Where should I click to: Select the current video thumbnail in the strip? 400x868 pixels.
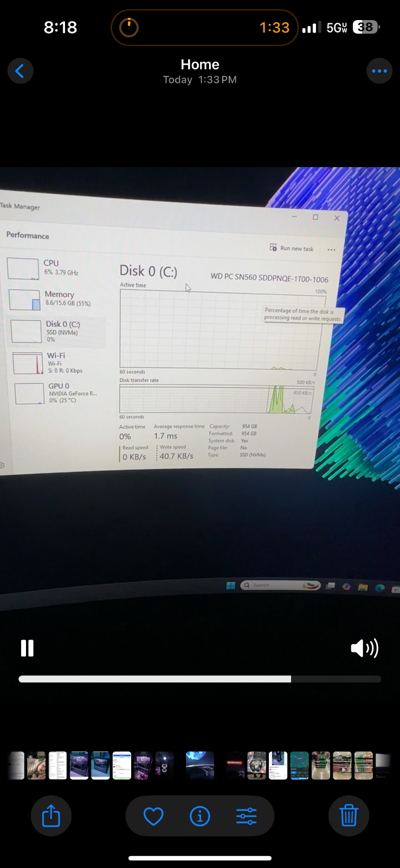200,765
